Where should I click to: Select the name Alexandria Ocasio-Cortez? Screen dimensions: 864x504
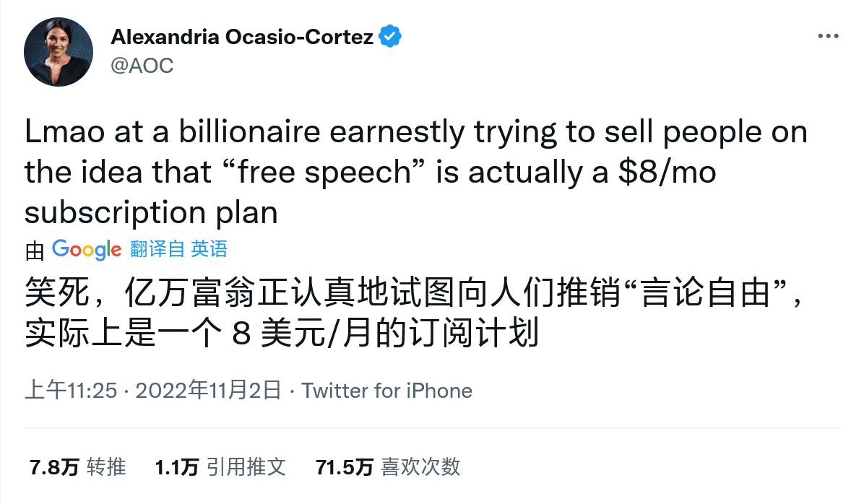pos(242,36)
